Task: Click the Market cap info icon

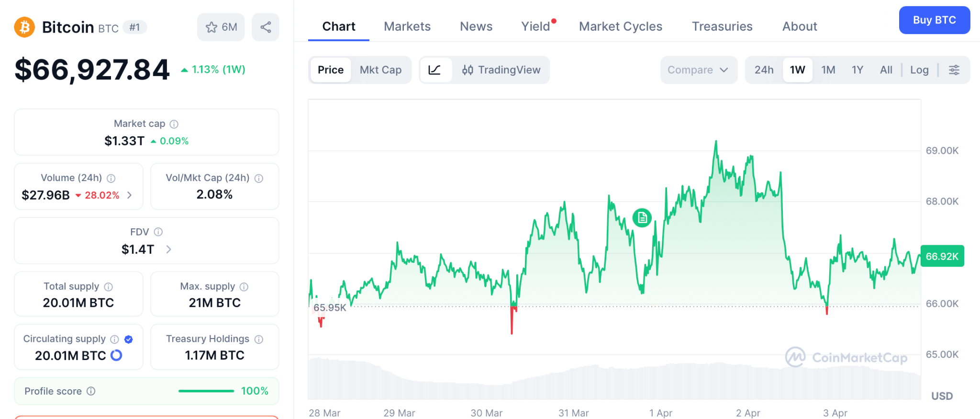Action: pyautogui.click(x=174, y=124)
